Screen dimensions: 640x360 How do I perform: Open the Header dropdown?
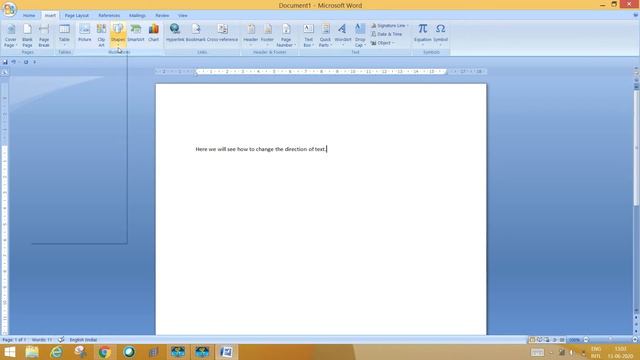tap(251, 36)
